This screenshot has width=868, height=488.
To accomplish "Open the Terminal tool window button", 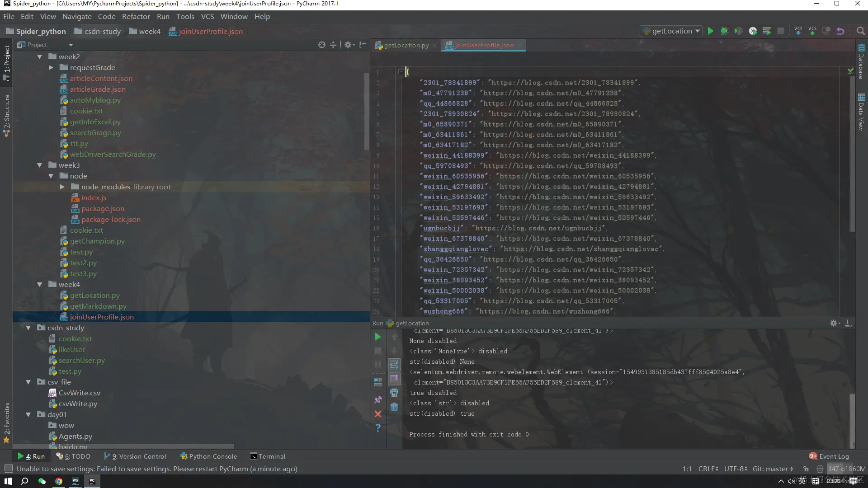I will pyautogui.click(x=268, y=456).
